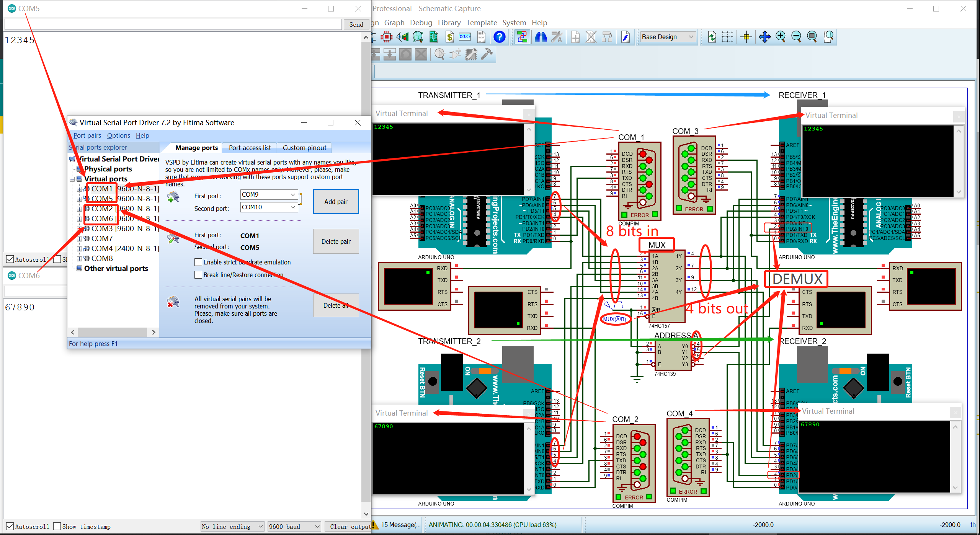Screen dimensions: 980x535
Task: Expand the COM4 [2400-N-8-1] node
Action: pos(79,249)
